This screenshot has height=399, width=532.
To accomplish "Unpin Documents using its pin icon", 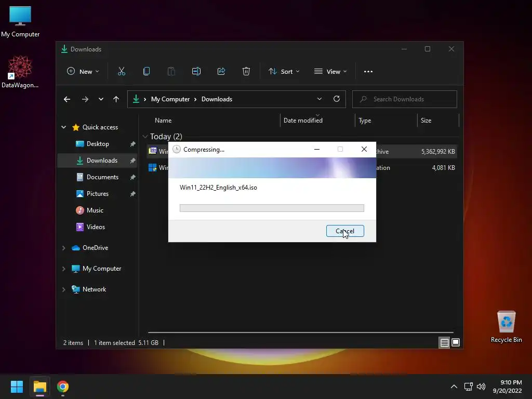I will [x=132, y=177].
